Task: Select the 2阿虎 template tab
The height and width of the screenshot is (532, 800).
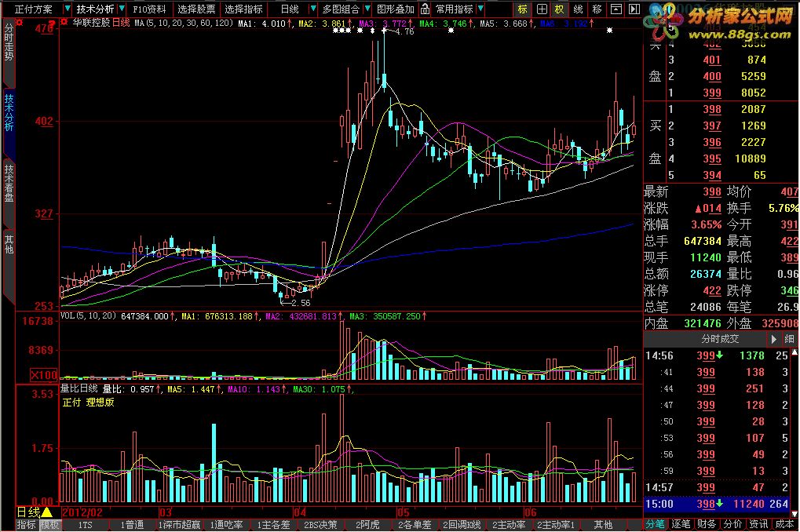Action: point(367,525)
